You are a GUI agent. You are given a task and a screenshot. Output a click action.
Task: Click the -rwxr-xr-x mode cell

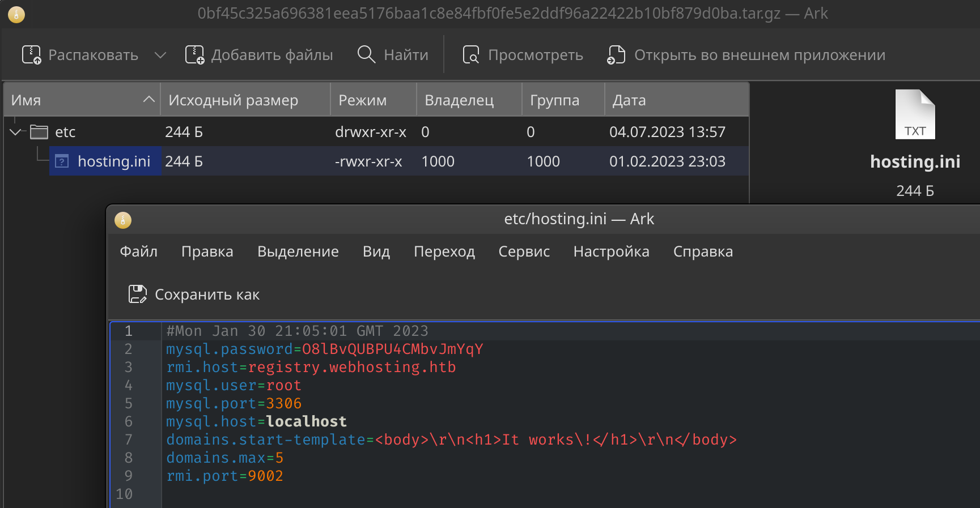tap(368, 161)
